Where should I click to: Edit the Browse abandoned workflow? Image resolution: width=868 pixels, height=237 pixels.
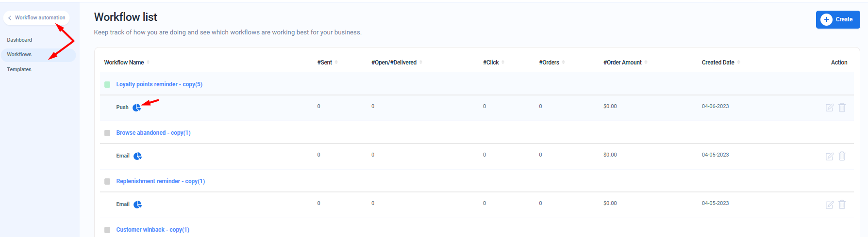(830, 156)
